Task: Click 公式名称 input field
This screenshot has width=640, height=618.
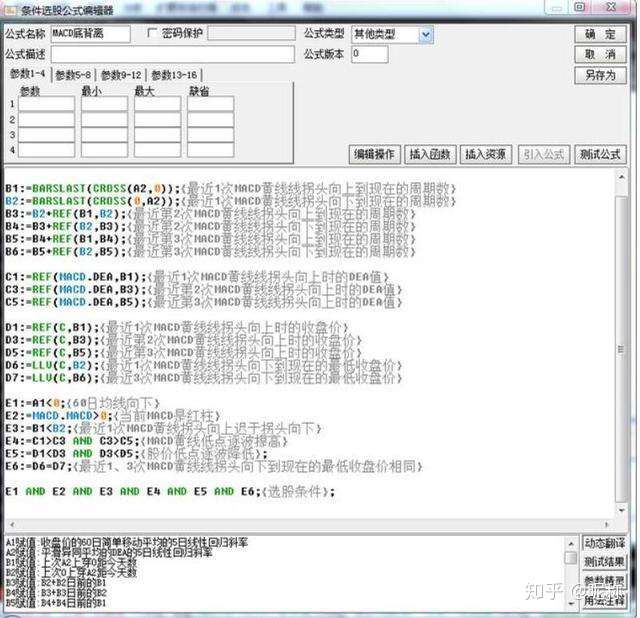Action: click(91, 33)
